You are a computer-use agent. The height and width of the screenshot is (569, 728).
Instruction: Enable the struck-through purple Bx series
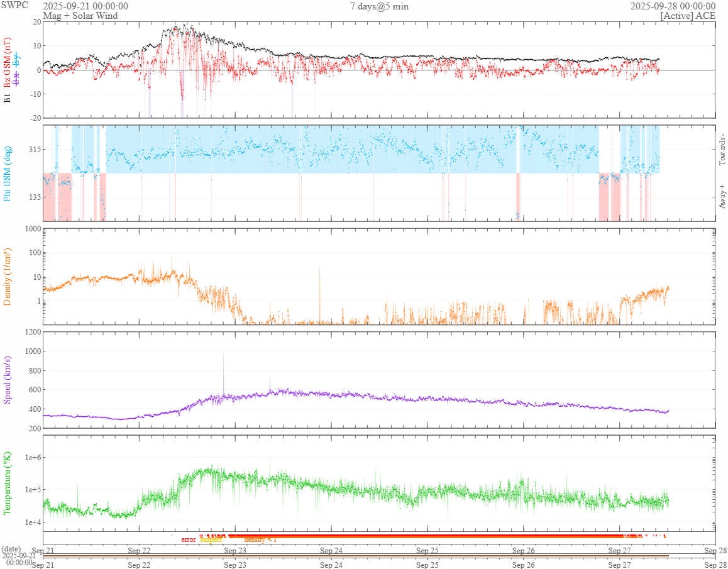[17, 79]
